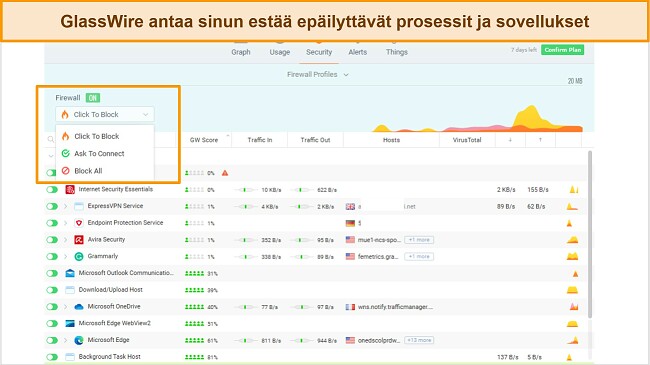Show +1 more hosts for Grammarly
This screenshot has height=365, width=650.
point(419,256)
